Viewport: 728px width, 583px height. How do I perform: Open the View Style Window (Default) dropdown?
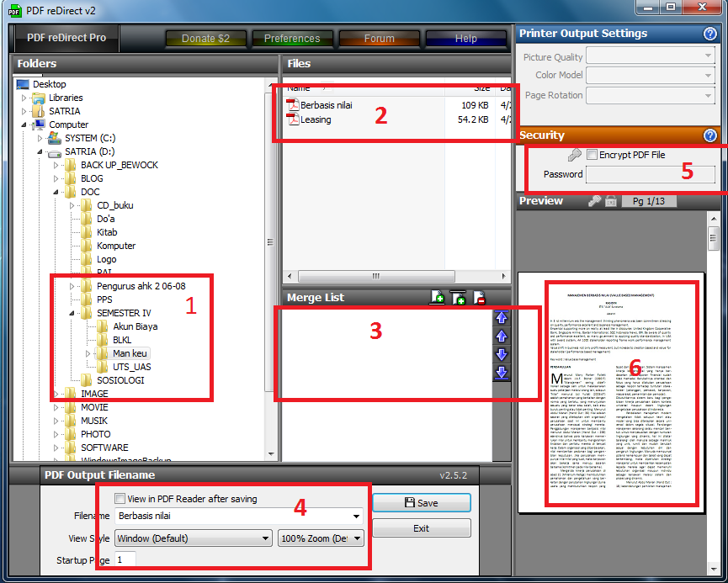point(193,538)
